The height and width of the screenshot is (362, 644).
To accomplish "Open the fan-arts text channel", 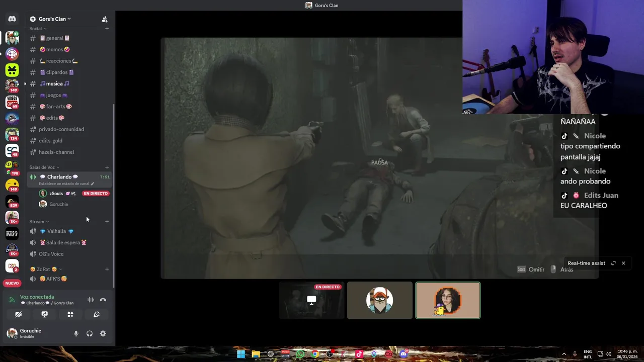I will [x=69, y=107].
